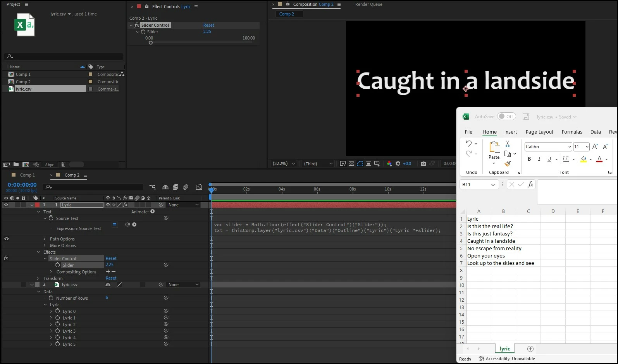The height and width of the screenshot is (364, 618).
Task: Expand Path Options property group
Action: click(44, 239)
